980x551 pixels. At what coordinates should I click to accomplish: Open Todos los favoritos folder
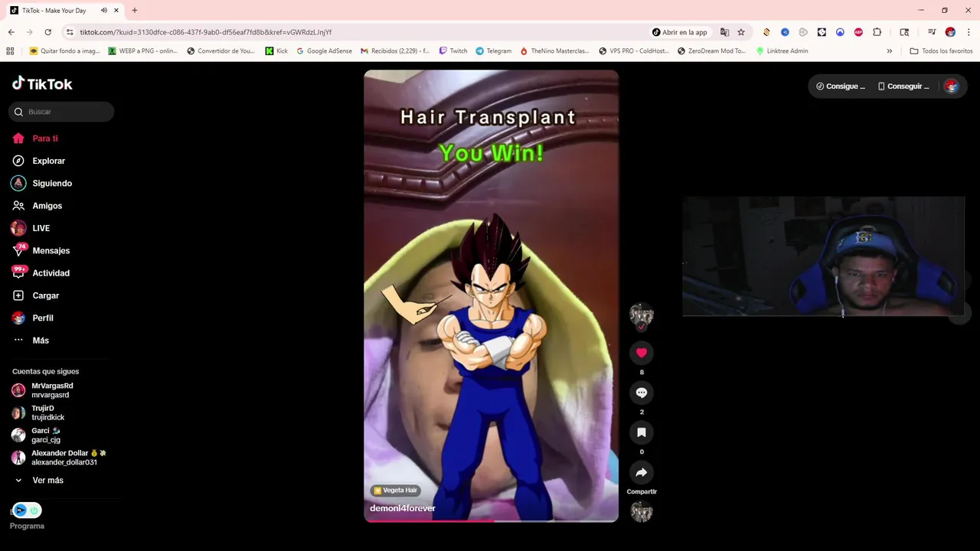[x=942, y=51]
